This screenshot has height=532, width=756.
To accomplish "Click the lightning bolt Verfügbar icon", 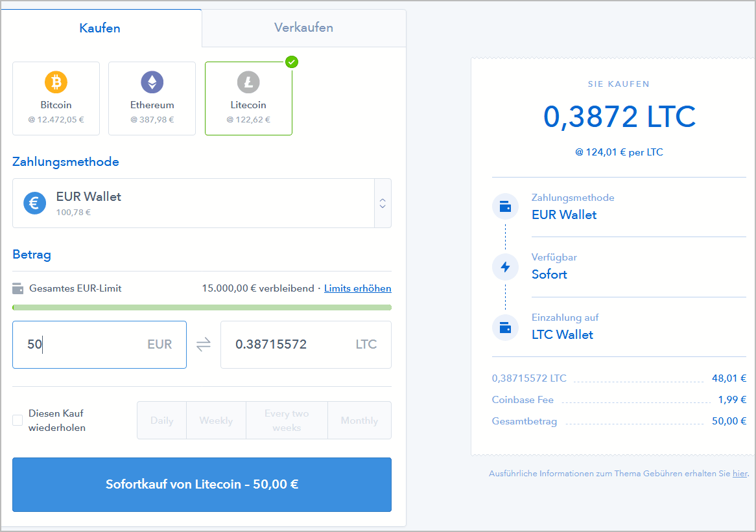I will point(505,267).
